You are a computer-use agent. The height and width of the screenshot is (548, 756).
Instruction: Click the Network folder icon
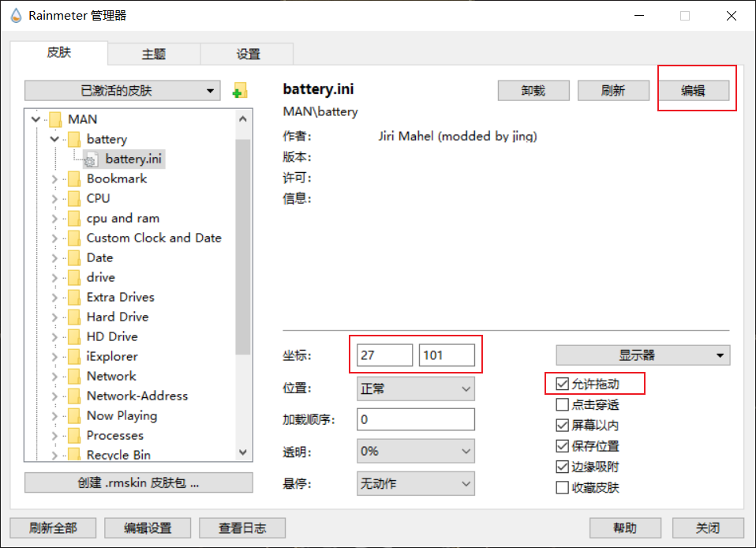(x=74, y=377)
